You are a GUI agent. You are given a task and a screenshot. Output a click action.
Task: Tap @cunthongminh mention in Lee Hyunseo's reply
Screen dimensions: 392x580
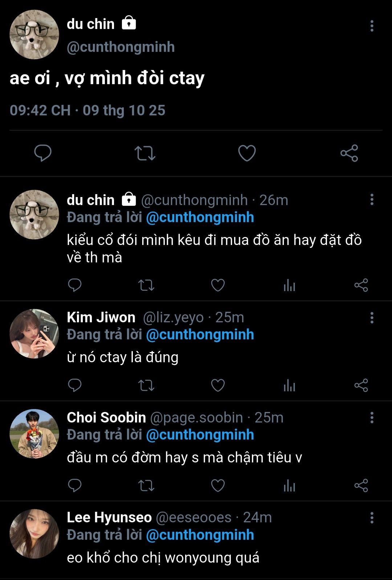point(200,535)
